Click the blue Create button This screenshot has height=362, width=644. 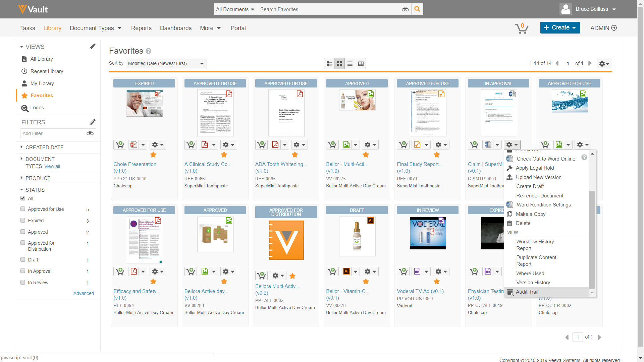click(560, 28)
